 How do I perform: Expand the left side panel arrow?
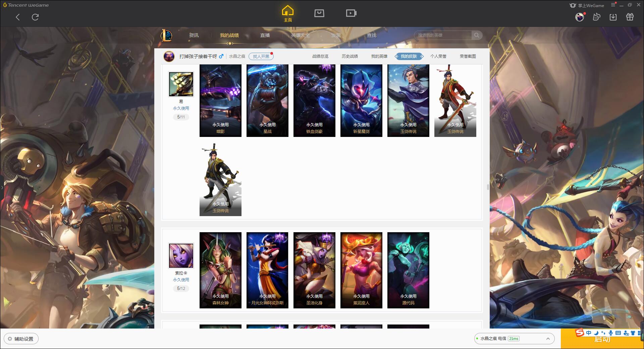coord(2,187)
